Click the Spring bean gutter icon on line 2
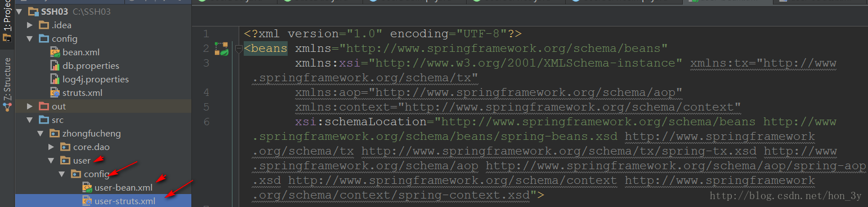Viewport: 868px width, 207px height. (x=221, y=49)
